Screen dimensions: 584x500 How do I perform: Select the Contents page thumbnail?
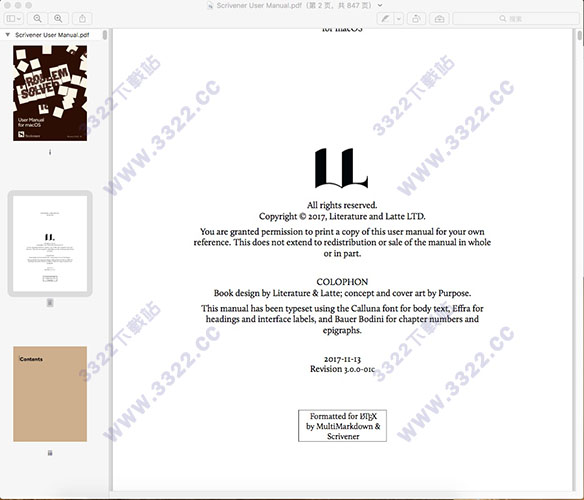pyautogui.click(x=50, y=394)
